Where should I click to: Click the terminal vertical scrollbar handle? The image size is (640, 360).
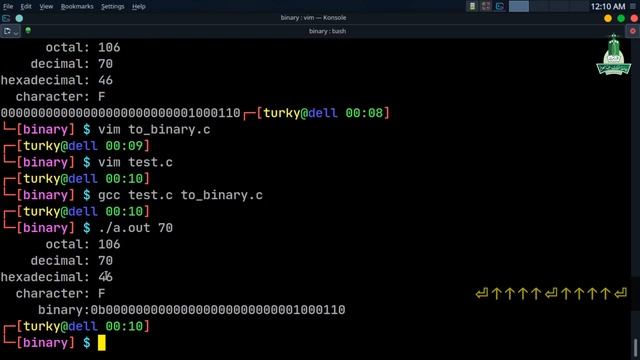[x=636, y=348]
